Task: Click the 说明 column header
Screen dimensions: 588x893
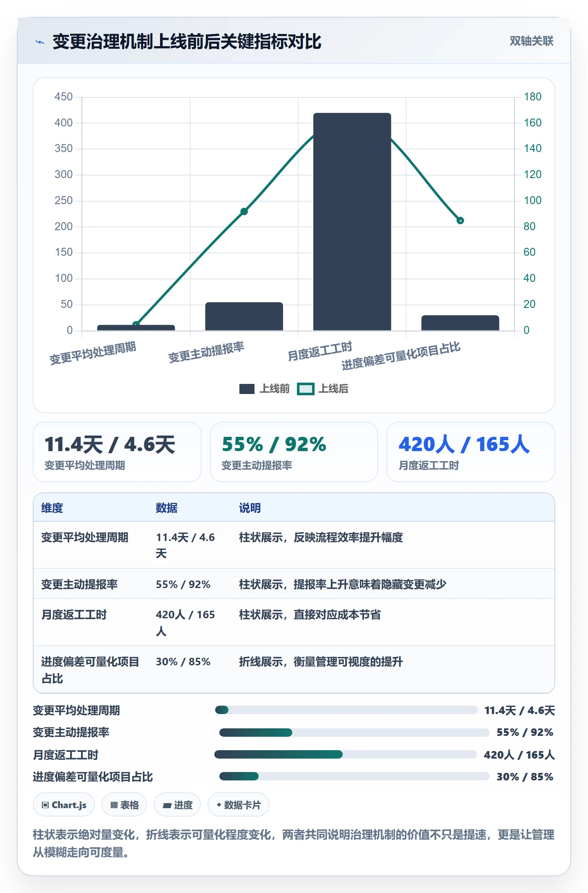Action: pyautogui.click(x=250, y=508)
